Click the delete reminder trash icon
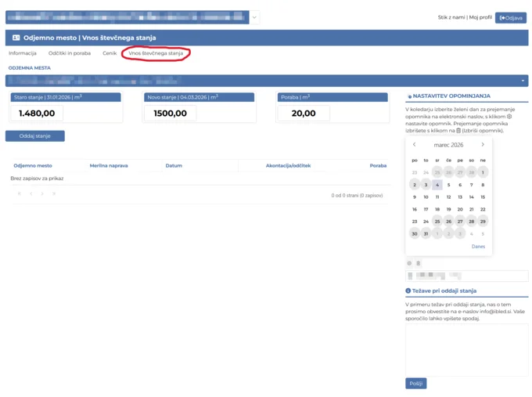Screen dimensions: 532x397 (x=418, y=263)
